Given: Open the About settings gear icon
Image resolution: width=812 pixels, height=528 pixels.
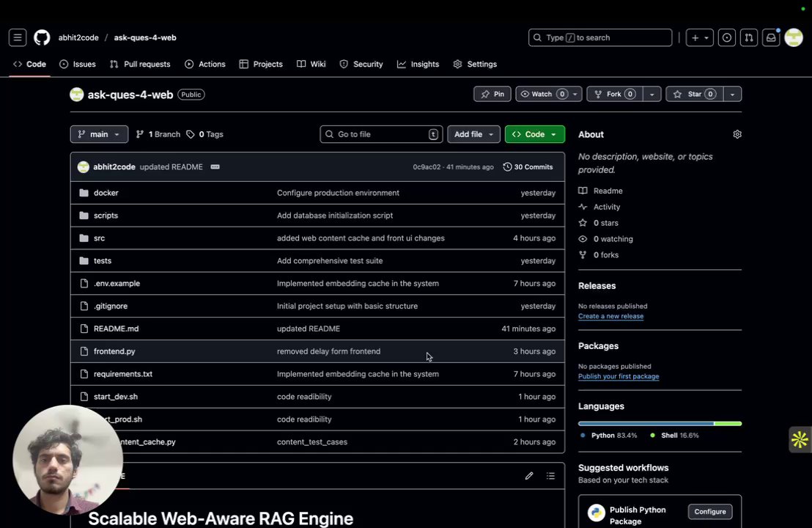Looking at the screenshot, I should click(x=737, y=134).
